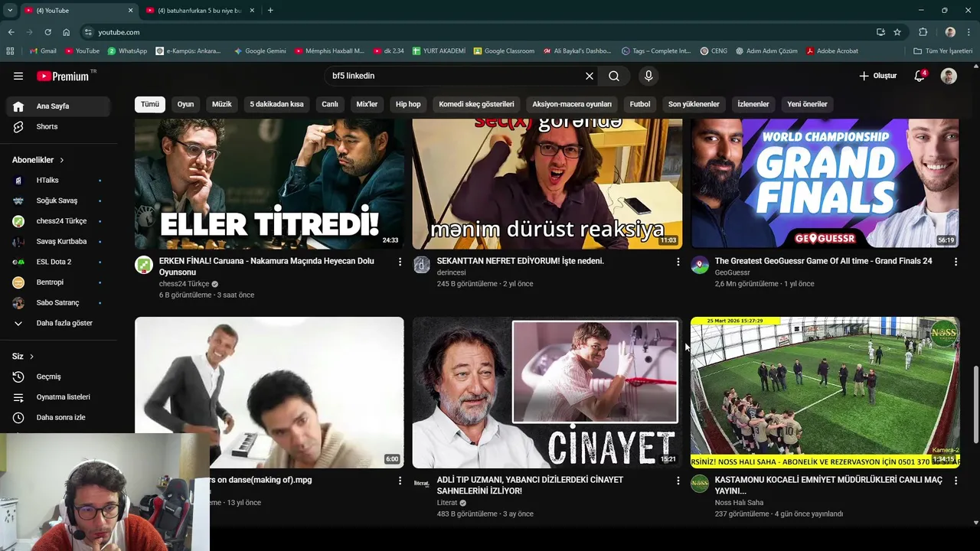Click the search magnifier button

click(614, 76)
